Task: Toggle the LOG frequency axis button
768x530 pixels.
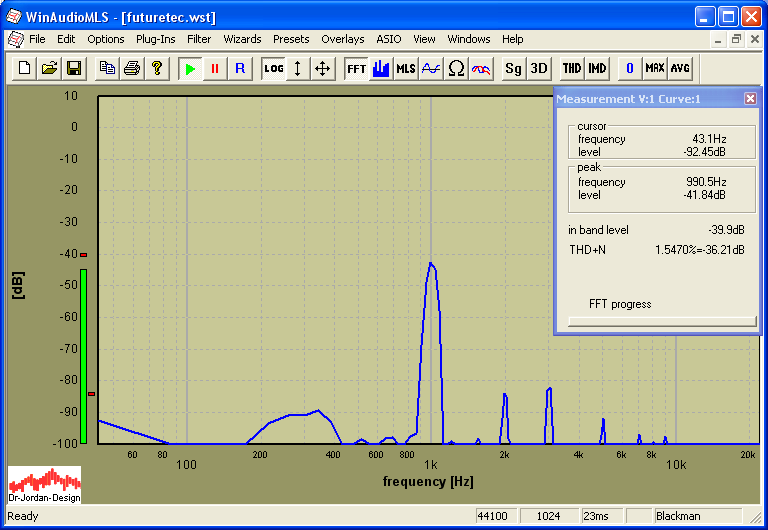Action: (x=273, y=68)
